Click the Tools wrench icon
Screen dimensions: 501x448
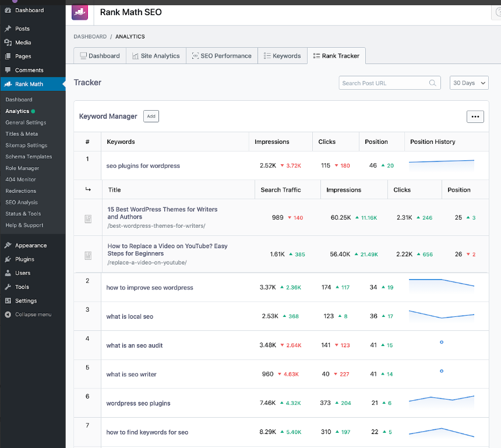coord(8,287)
